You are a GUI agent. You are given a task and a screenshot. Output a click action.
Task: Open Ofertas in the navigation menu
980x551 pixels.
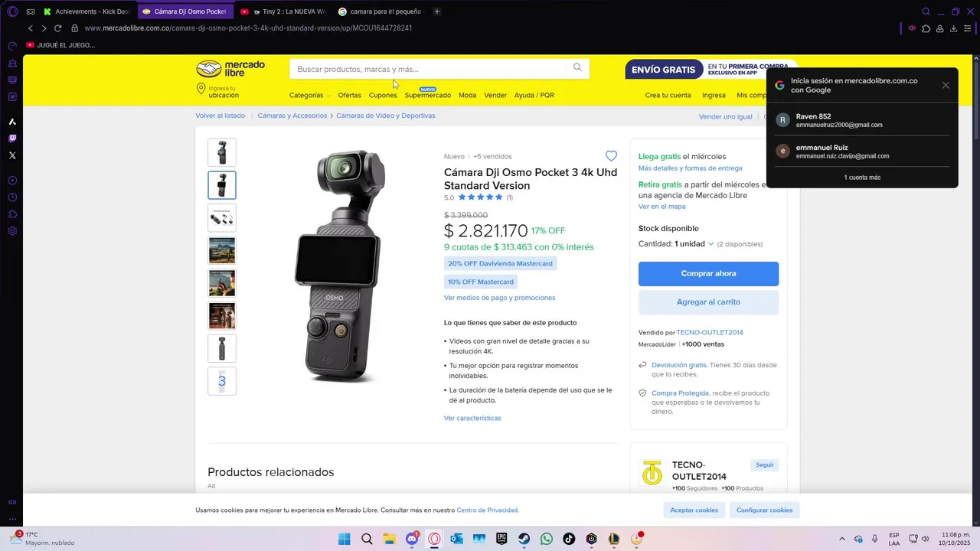click(x=349, y=95)
